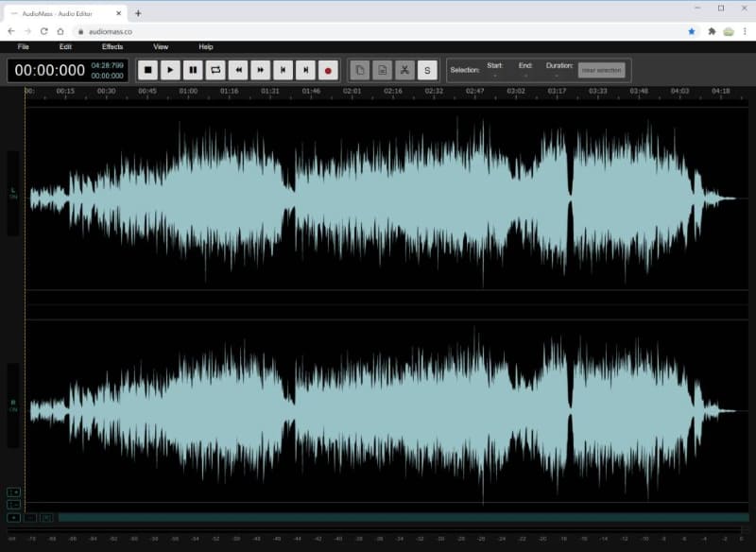756x552 pixels.
Task: Pause the audio with the Pause button
Action: coord(193,70)
